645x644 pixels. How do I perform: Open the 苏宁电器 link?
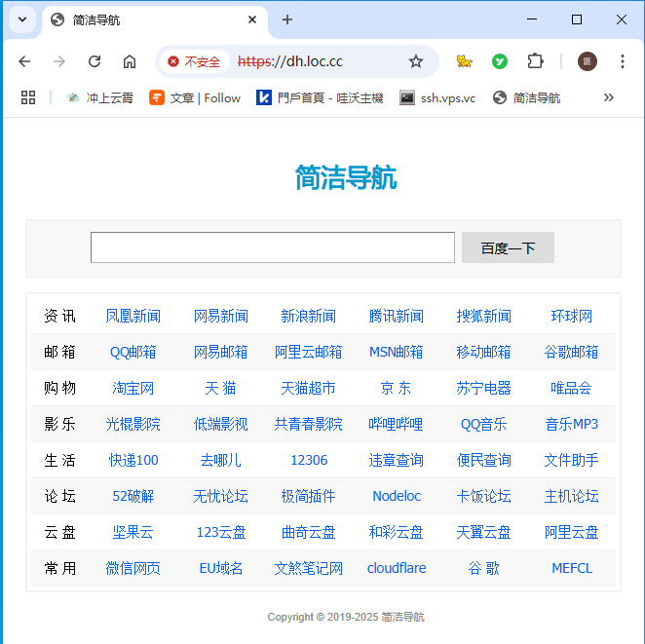[x=483, y=388]
